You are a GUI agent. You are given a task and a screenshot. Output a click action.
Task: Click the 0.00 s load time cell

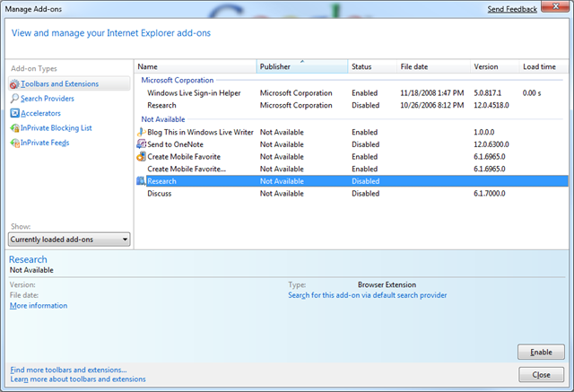click(532, 93)
